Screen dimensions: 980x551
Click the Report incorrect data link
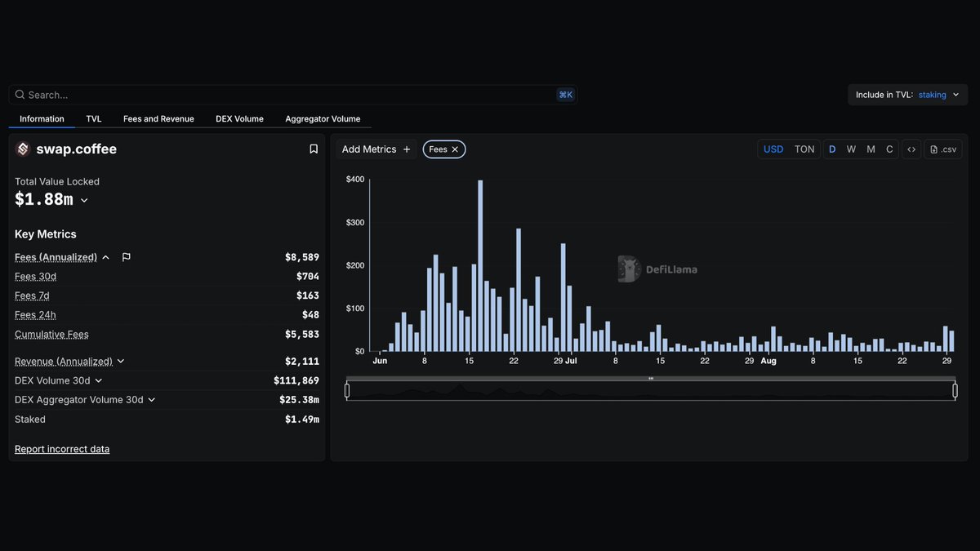pyautogui.click(x=62, y=449)
